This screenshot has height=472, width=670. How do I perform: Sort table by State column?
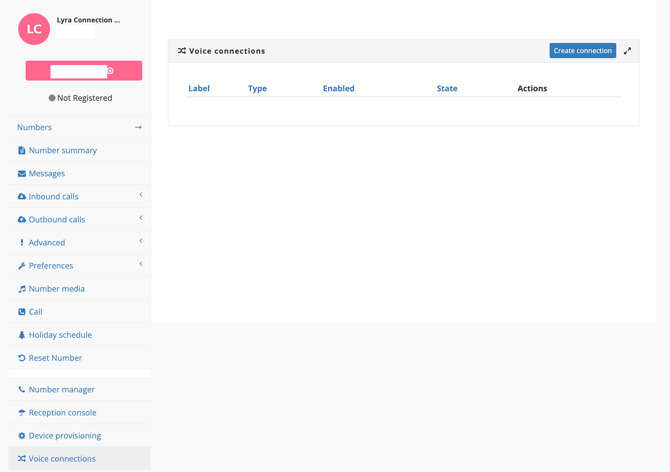point(447,89)
